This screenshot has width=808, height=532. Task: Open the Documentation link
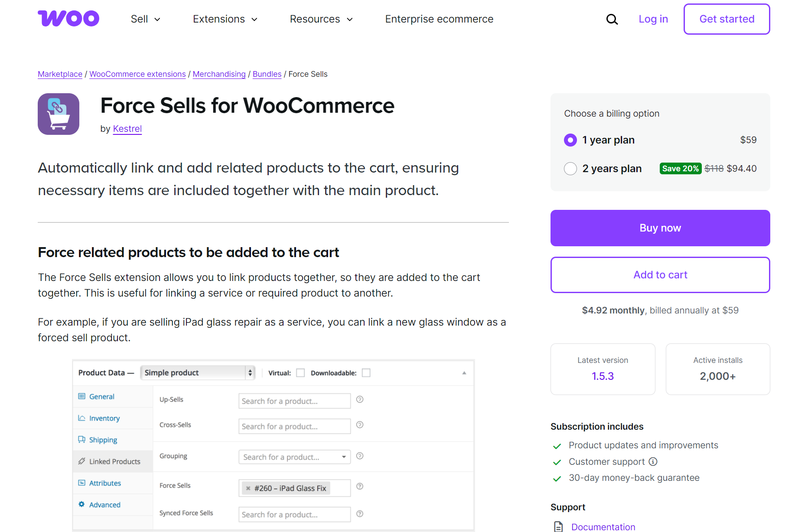[603, 527]
